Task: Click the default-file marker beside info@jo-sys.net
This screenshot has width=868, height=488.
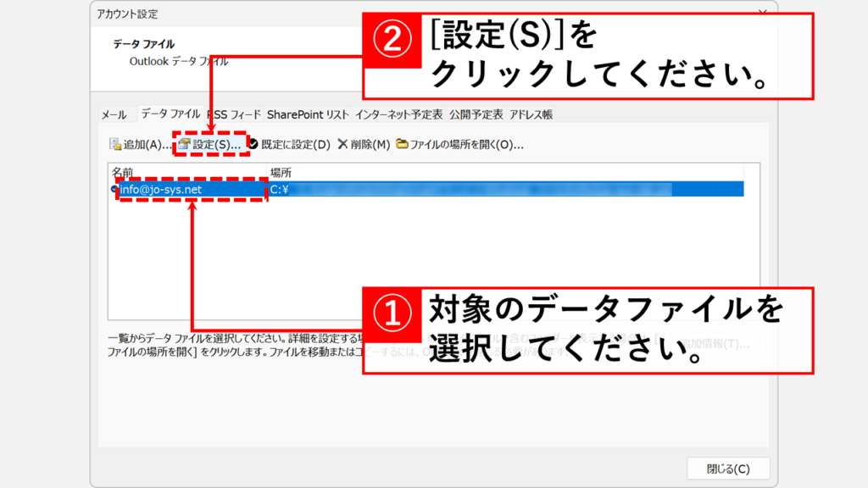Action: [x=114, y=189]
